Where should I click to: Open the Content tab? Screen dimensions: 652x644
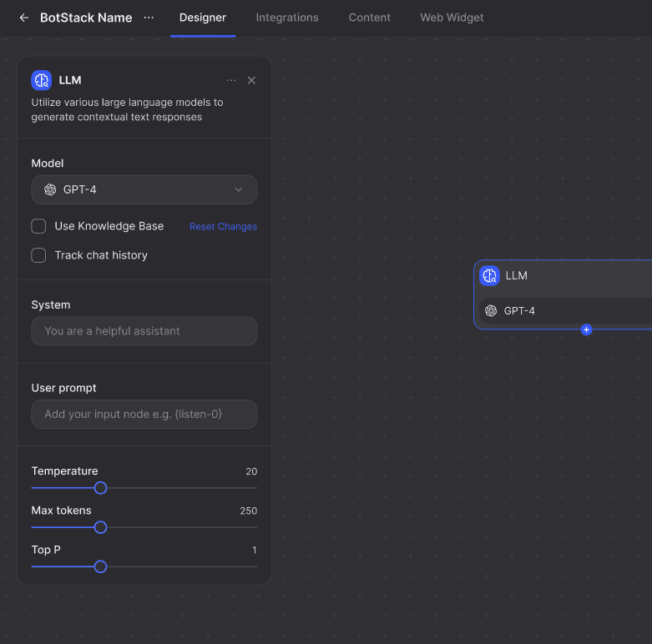[x=369, y=18]
